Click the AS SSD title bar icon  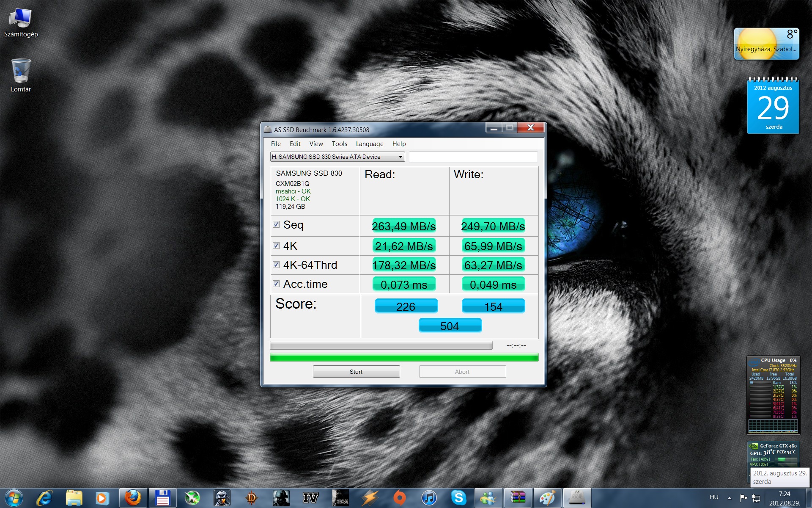point(268,129)
